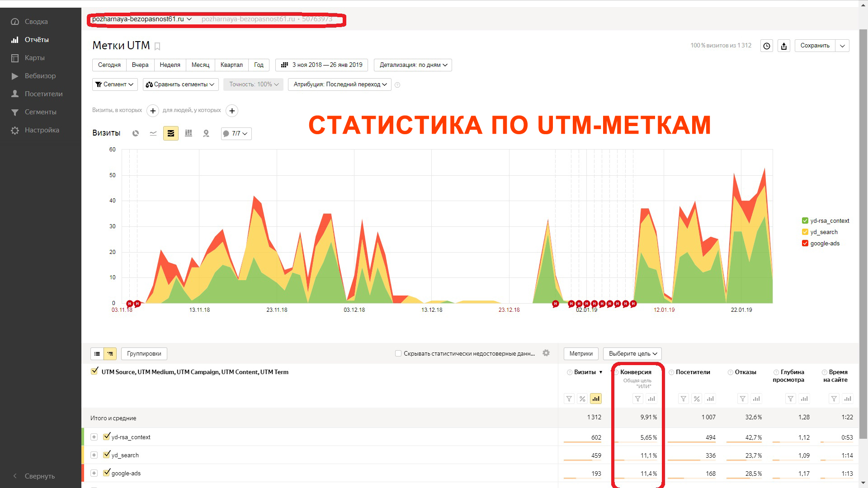Go to Карты maps section

28,58
